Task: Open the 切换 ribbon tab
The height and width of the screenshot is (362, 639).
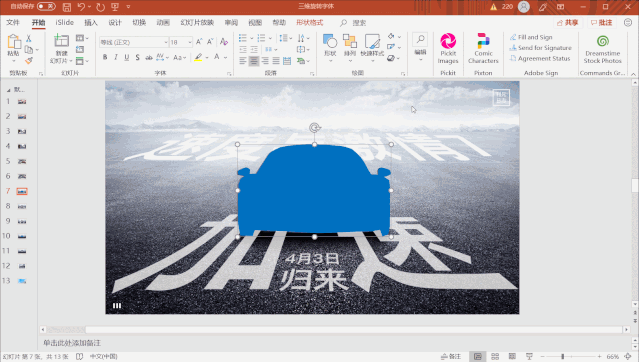Action: pos(139,22)
